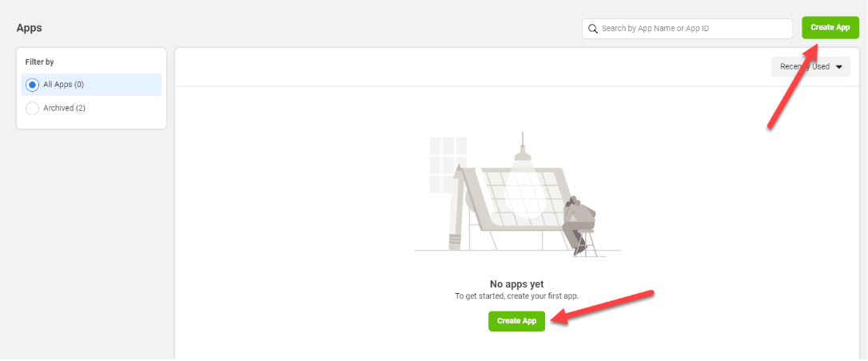Click the Recently Used label text
This screenshot has height=361, width=868.
pos(804,66)
